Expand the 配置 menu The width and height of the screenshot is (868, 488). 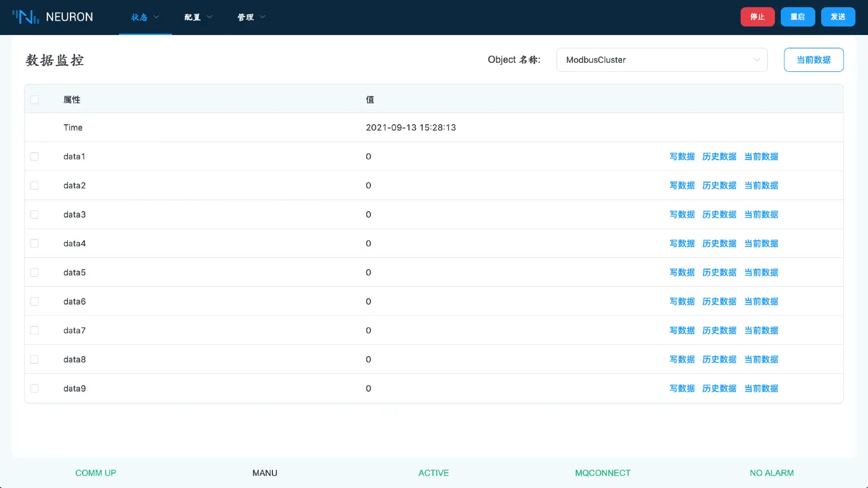198,18
